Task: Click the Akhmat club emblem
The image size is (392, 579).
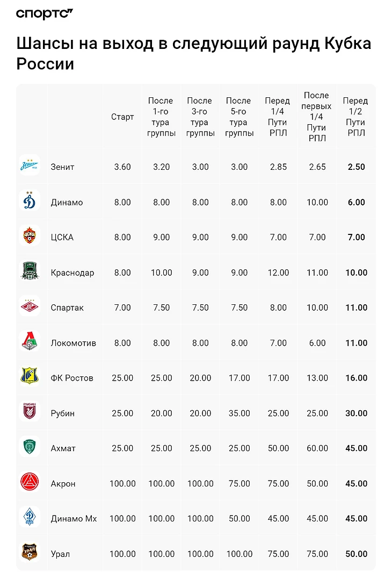Action: (30, 448)
